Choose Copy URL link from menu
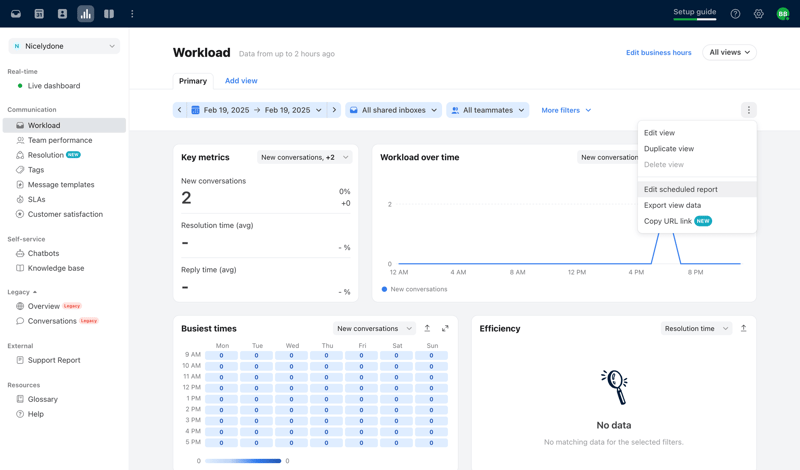This screenshot has height=470, width=800. pyautogui.click(x=697, y=221)
